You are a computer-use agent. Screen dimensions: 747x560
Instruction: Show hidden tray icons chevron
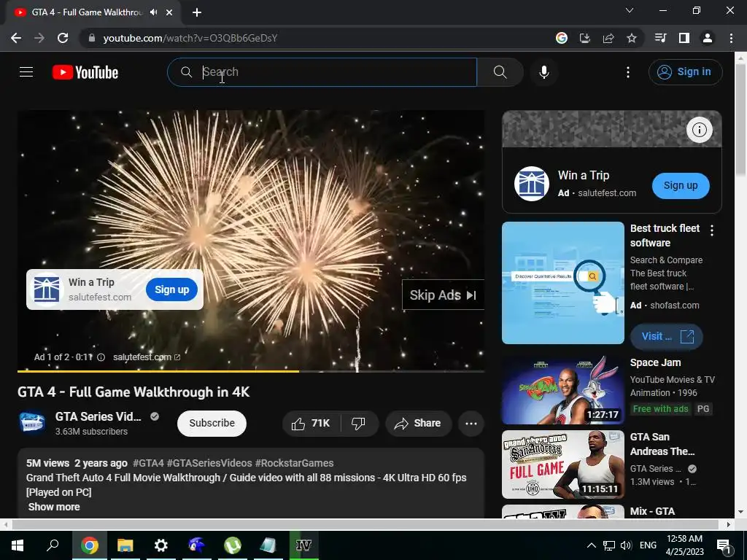pyautogui.click(x=591, y=545)
